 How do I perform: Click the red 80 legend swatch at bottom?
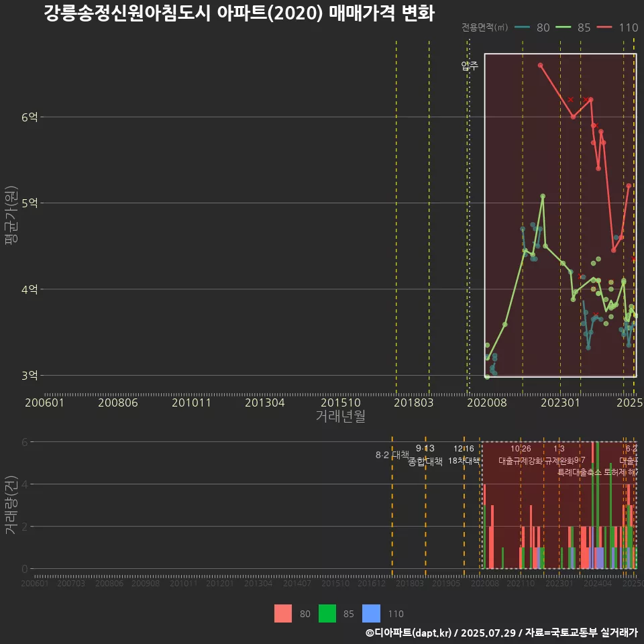[283, 614]
